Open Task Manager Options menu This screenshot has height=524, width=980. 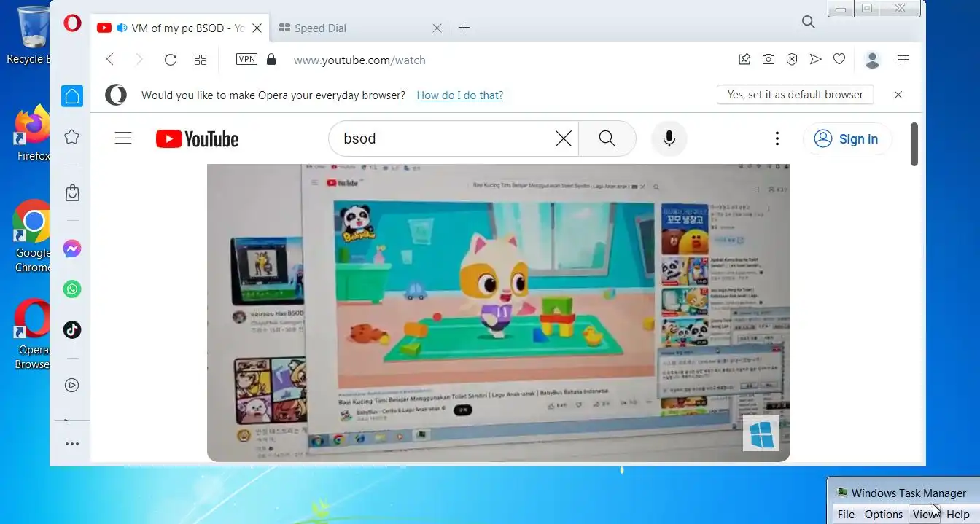click(884, 515)
